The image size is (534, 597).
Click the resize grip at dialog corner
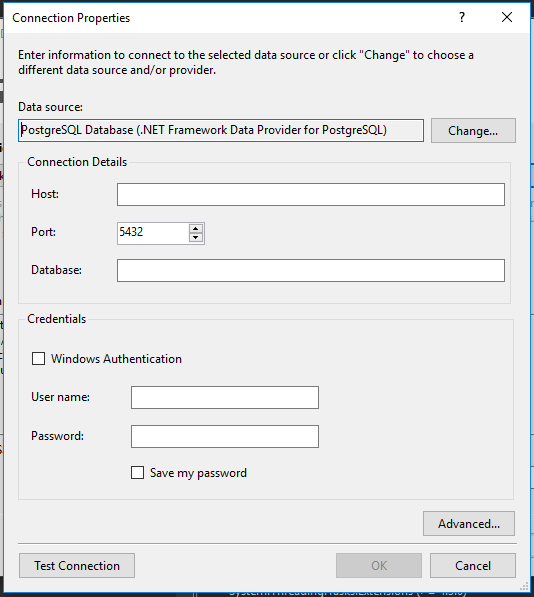point(524,585)
